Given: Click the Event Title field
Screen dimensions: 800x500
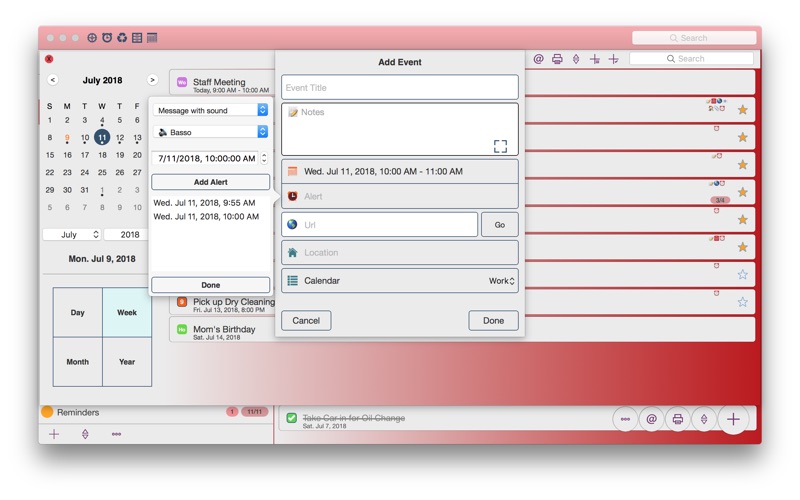Looking at the screenshot, I should click(399, 88).
